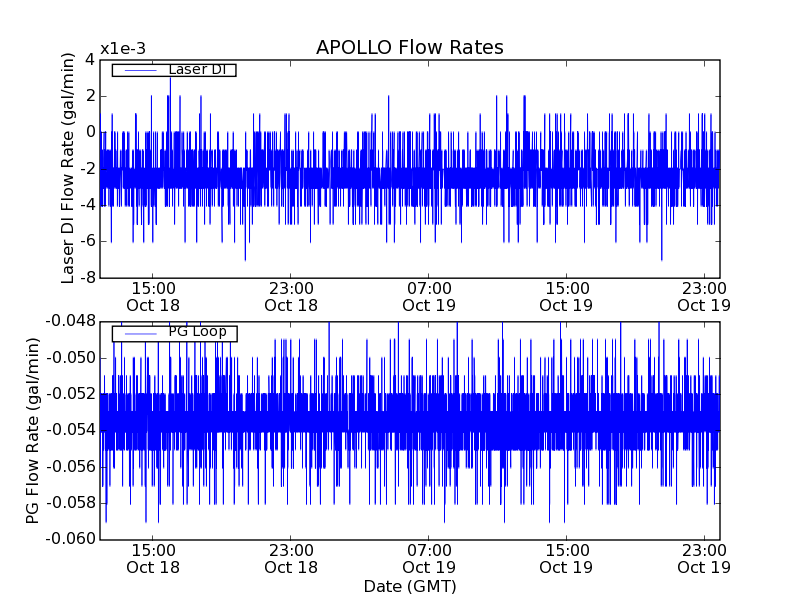Click the x1e-3 scale multiplier label

pos(122,49)
